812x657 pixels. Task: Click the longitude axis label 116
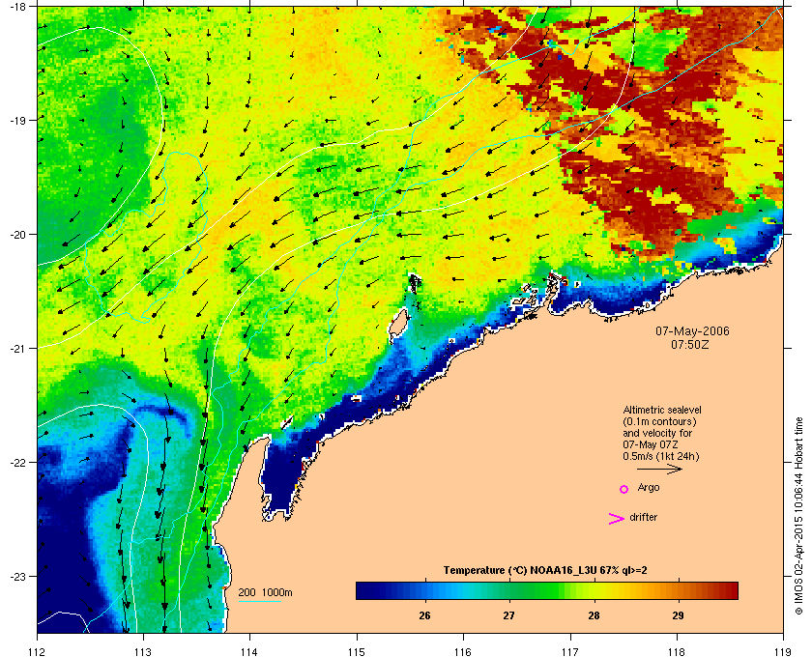pyautogui.click(x=463, y=652)
